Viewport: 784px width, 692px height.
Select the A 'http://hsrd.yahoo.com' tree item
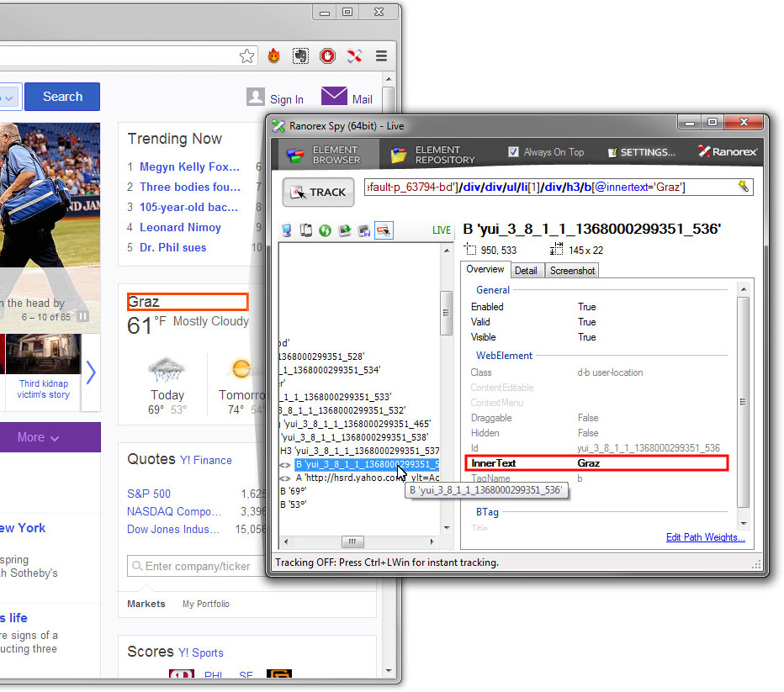pyautogui.click(x=367, y=478)
